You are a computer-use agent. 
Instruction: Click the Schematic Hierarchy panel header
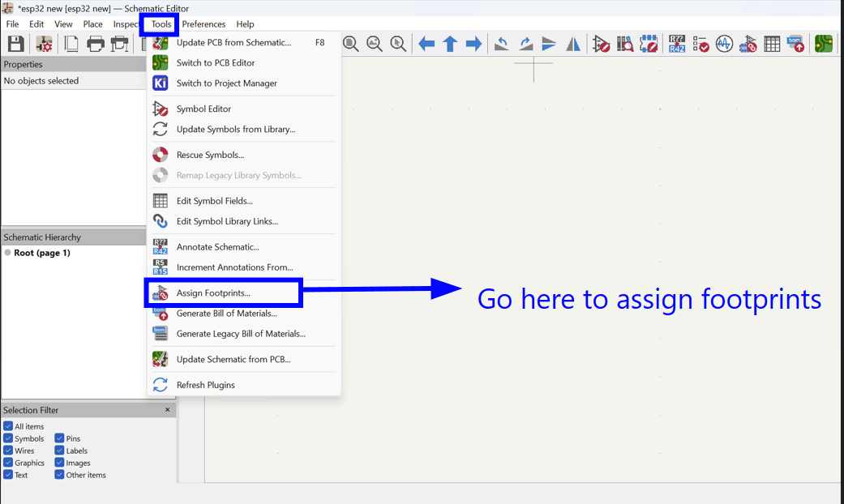(x=74, y=237)
